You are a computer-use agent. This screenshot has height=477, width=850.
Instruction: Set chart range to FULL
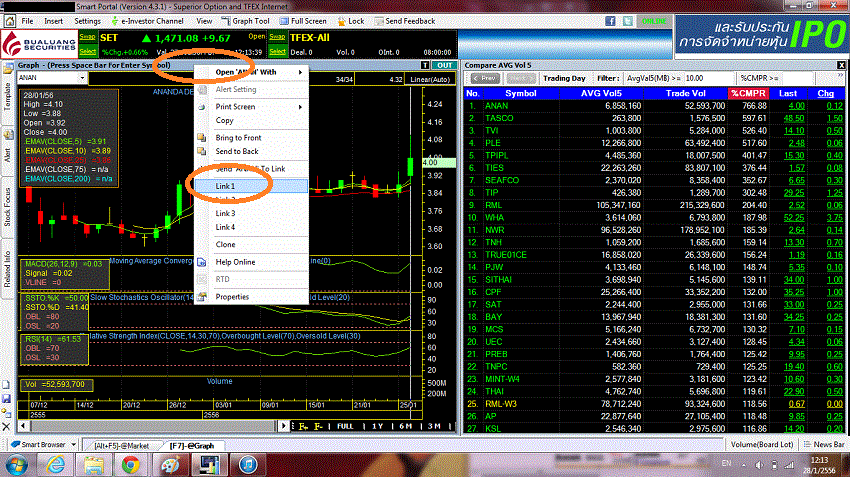tap(345, 426)
